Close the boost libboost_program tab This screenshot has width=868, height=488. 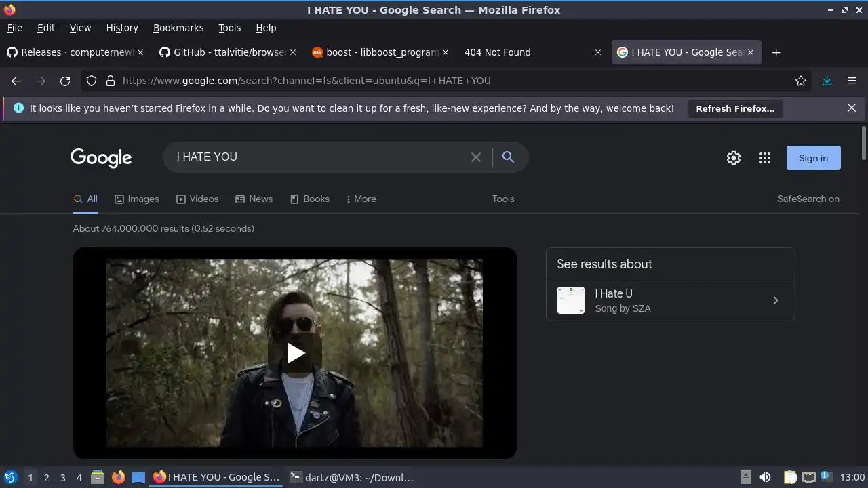446,52
